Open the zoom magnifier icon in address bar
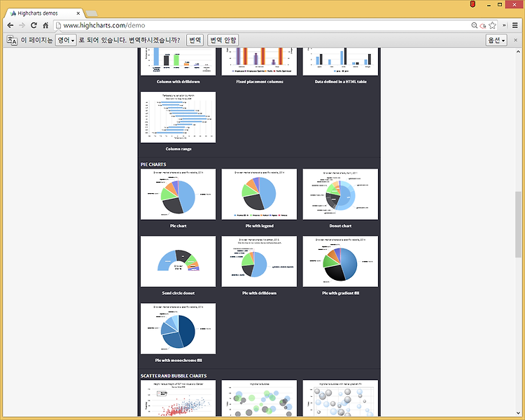The height and width of the screenshot is (420, 525). 475,25
